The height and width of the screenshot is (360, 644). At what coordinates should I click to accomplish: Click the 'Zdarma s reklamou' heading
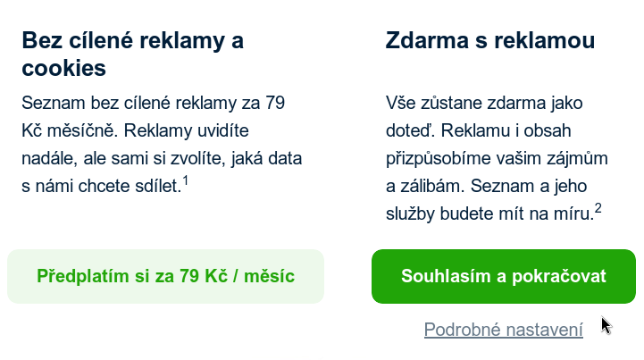490,40
